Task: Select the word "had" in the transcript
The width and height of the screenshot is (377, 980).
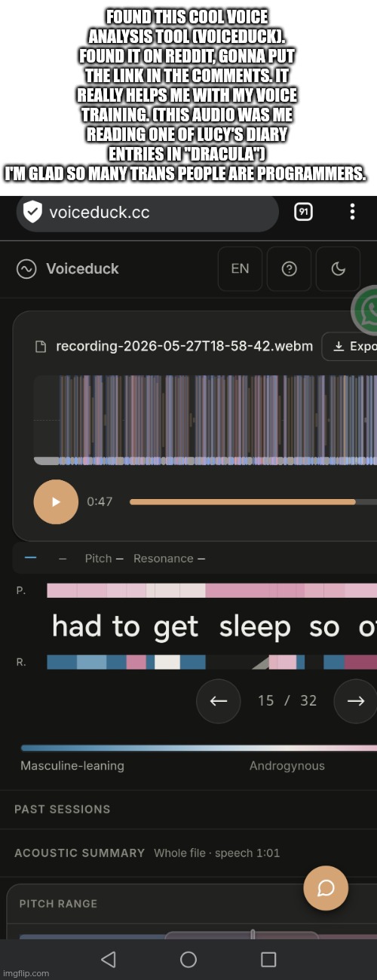Action: [x=76, y=626]
